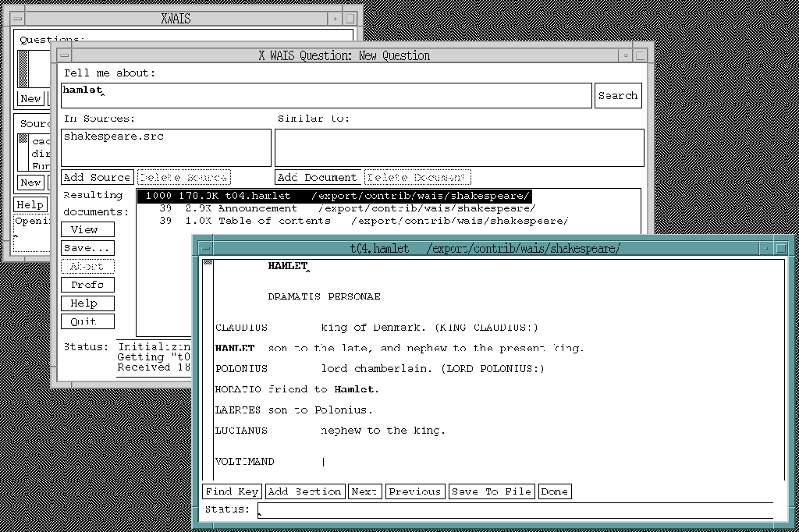Focus the 'Tell me about' text field
Screen dimensions: 799x532
click(x=326, y=96)
